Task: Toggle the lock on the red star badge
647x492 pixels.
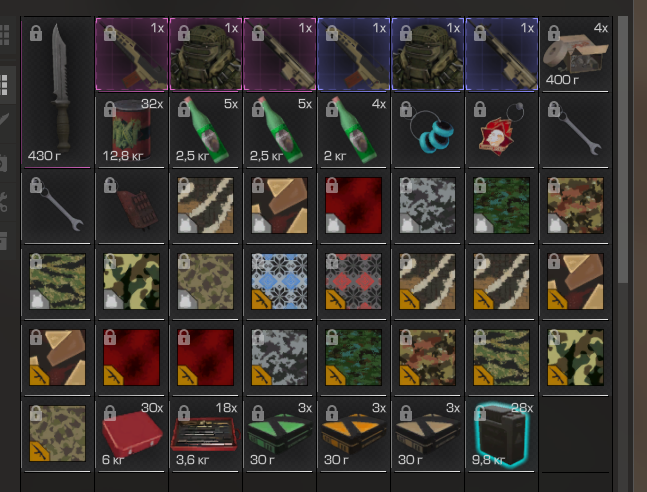Action: pyautogui.click(x=479, y=109)
